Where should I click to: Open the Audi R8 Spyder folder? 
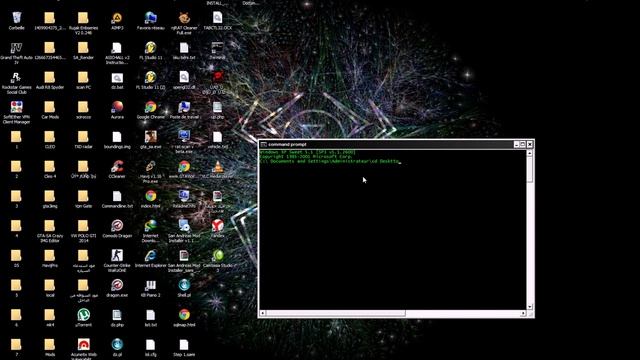(50, 78)
